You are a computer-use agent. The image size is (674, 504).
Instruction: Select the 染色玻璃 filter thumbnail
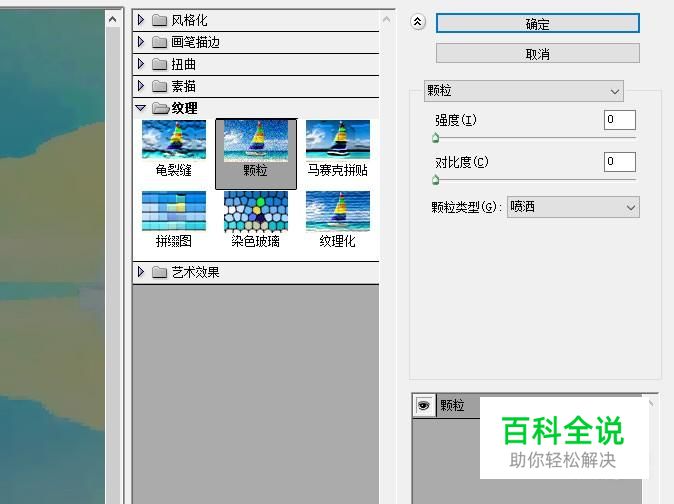coord(256,220)
